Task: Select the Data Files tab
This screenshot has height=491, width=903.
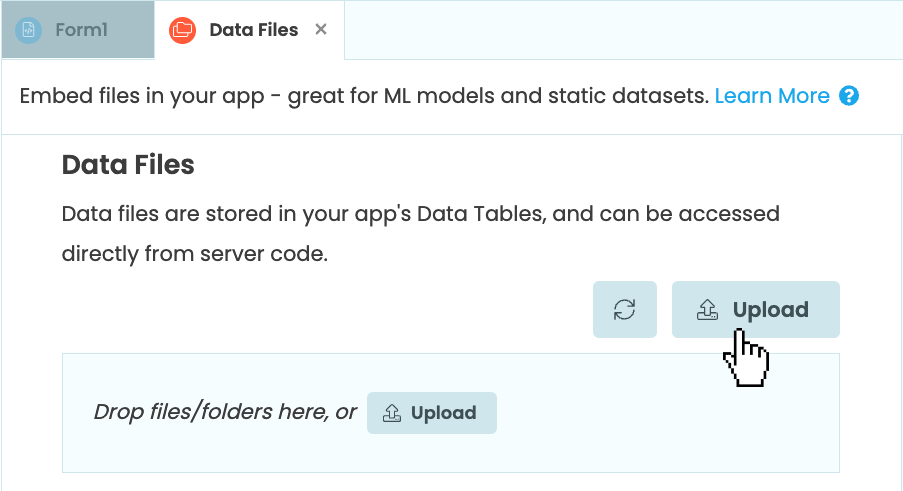Action: (253, 30)
